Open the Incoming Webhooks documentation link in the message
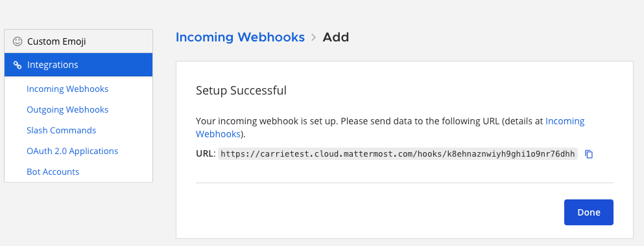644x246 pixels. (565, 121)
